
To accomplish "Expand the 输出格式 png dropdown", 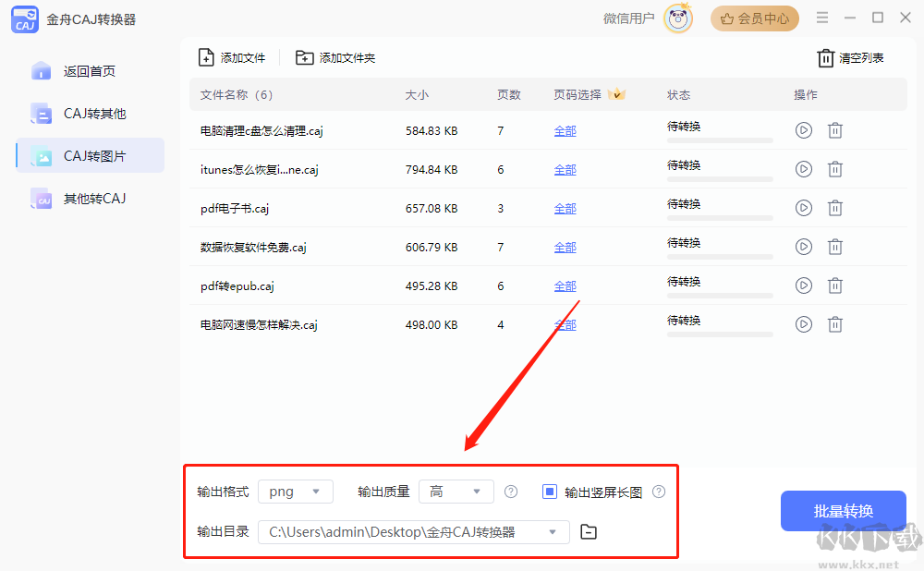I will pyautogui.click(x=296, y=492).
